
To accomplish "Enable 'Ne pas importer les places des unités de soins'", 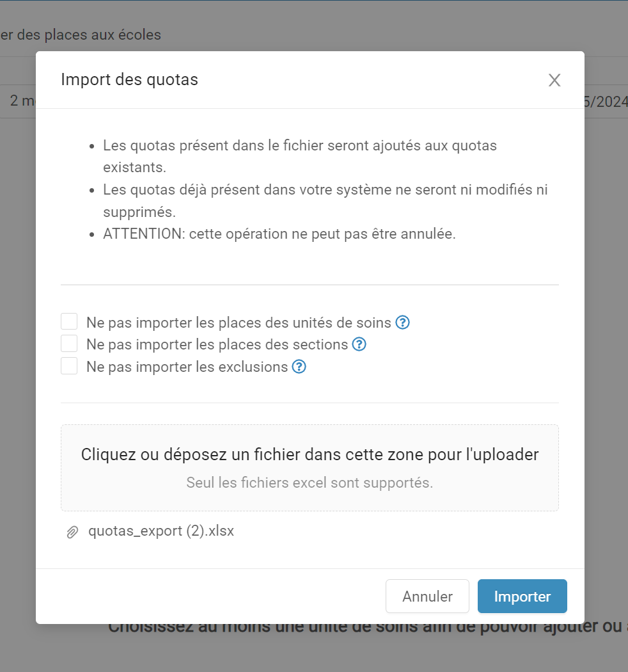I will 69,321.
